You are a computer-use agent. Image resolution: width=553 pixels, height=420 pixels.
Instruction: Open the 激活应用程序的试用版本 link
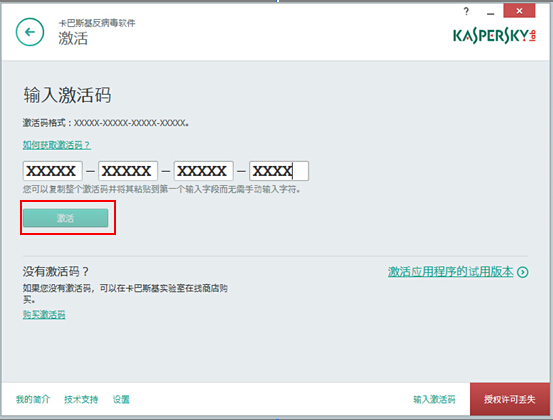pos(450,272)
